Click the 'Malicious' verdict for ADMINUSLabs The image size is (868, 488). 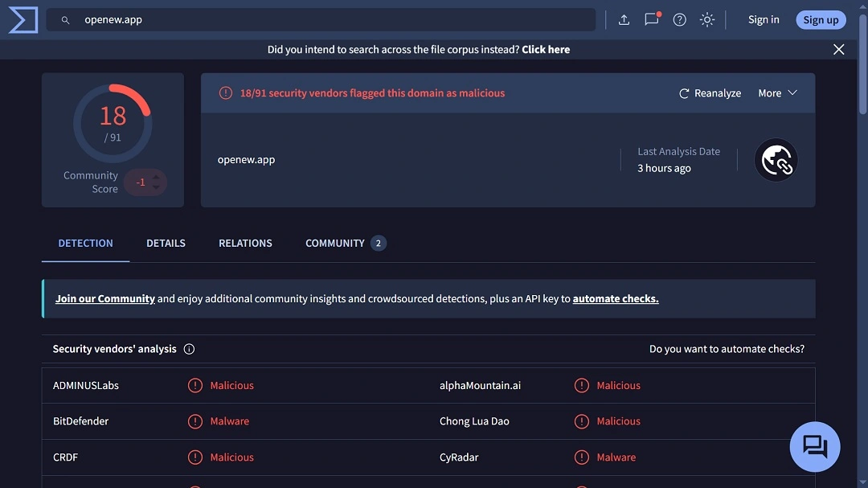click(x=232, y=386)
